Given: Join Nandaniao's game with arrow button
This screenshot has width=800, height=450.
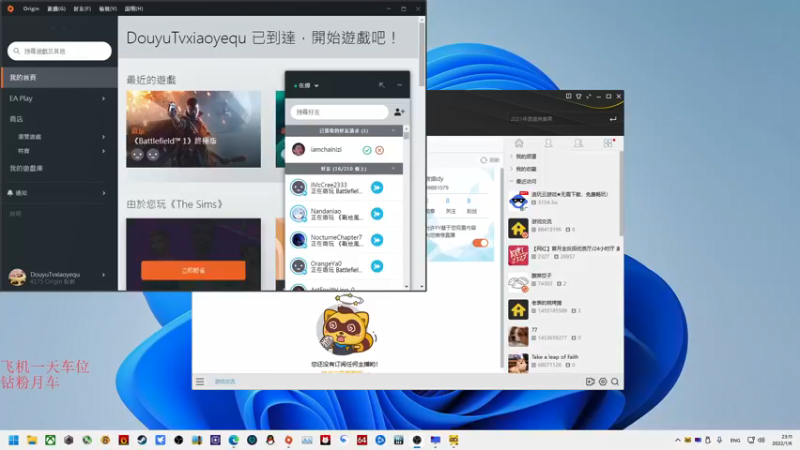Looking at the screenshot, I should coord(377,214).
